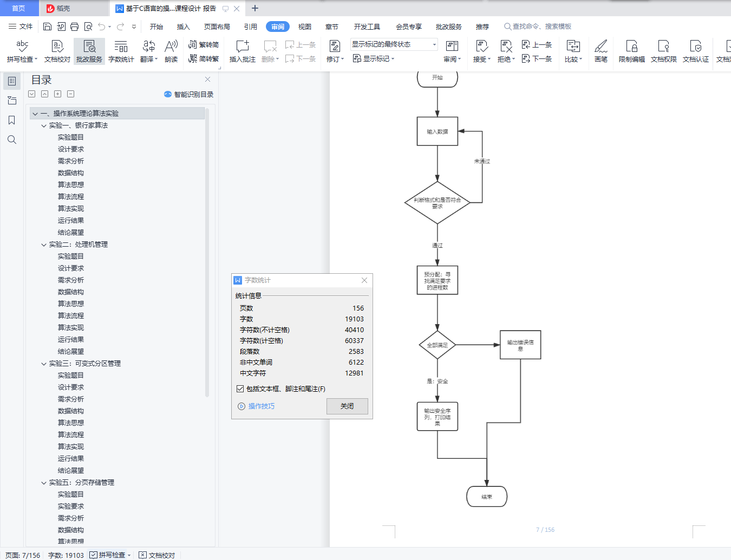The height and width of the screenshot is (560, 731).
Task: Click the 朗读 read-aloud tool
Action: click(171, 51)
